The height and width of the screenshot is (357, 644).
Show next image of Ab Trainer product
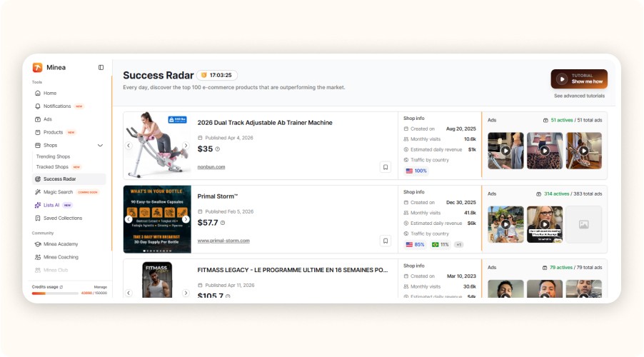tap(186, 146)
